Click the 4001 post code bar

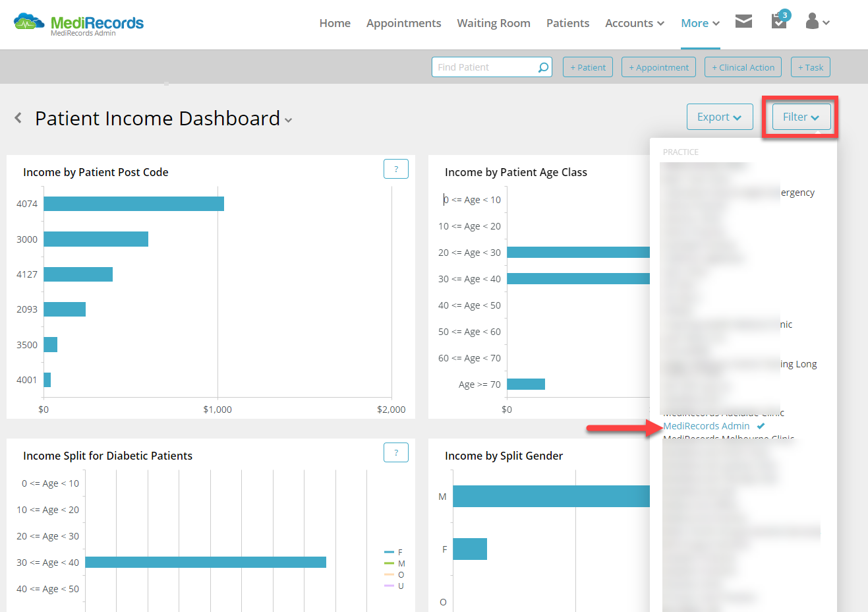pyautogui.click(x=47, y=380)
